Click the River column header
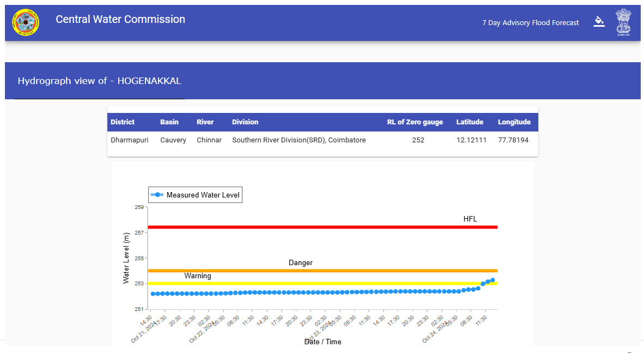Screen dimensions: 644x353 [x=205, y=122]
